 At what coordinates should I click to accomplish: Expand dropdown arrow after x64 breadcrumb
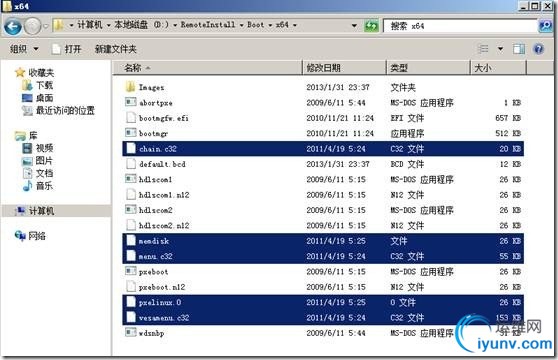[x=295, y=25]
